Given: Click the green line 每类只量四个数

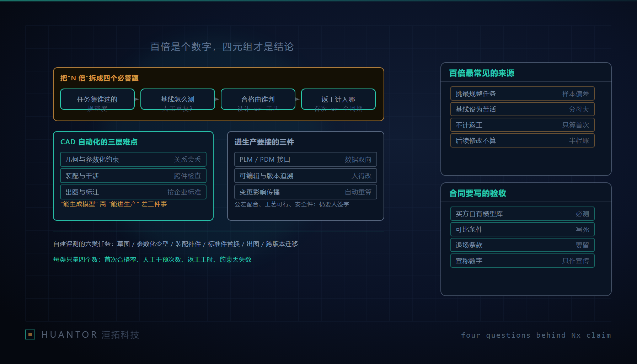Looking at the screenshot, I should (152, 259).
